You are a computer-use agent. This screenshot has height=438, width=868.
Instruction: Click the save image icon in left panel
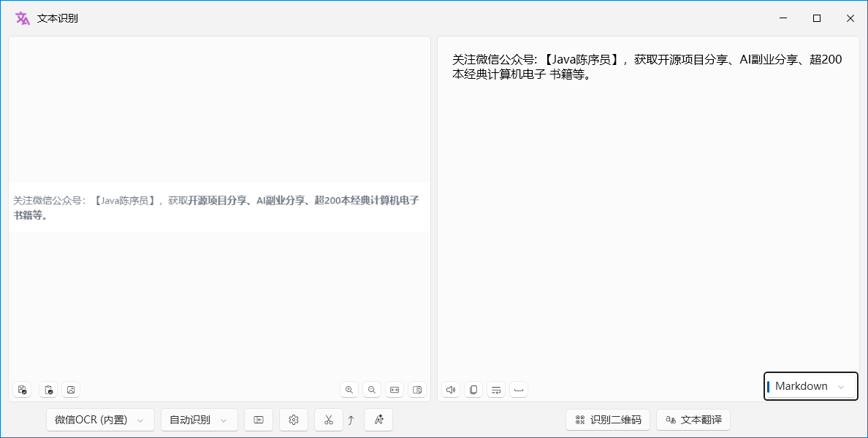23,390
